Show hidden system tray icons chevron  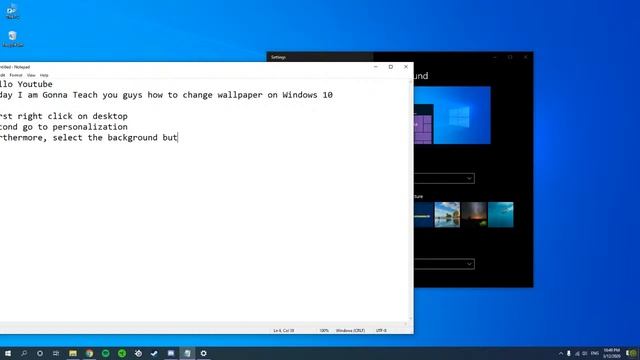pos(561,353)
